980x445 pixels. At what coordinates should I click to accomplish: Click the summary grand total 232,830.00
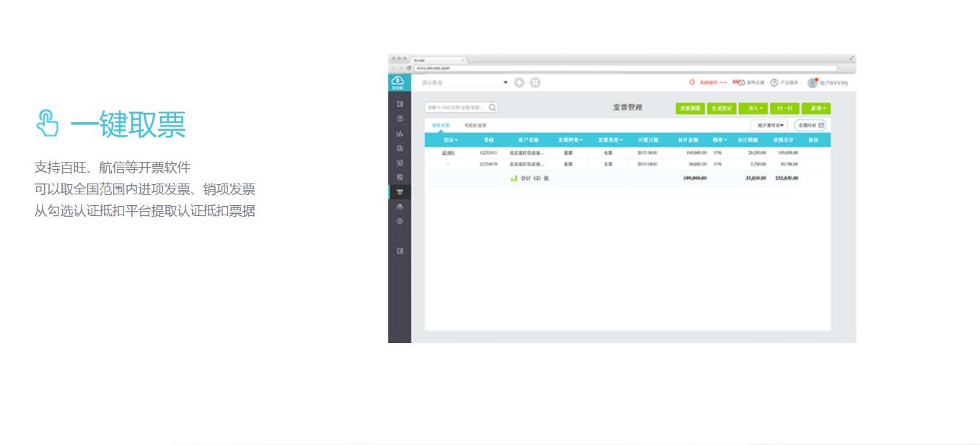pos(787,178)
